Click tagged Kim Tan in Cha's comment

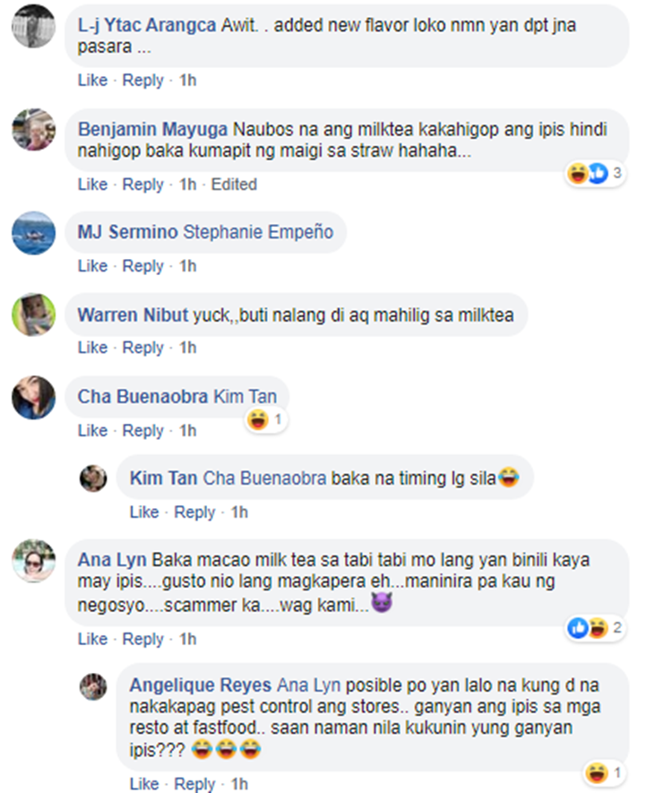[246, 396]
